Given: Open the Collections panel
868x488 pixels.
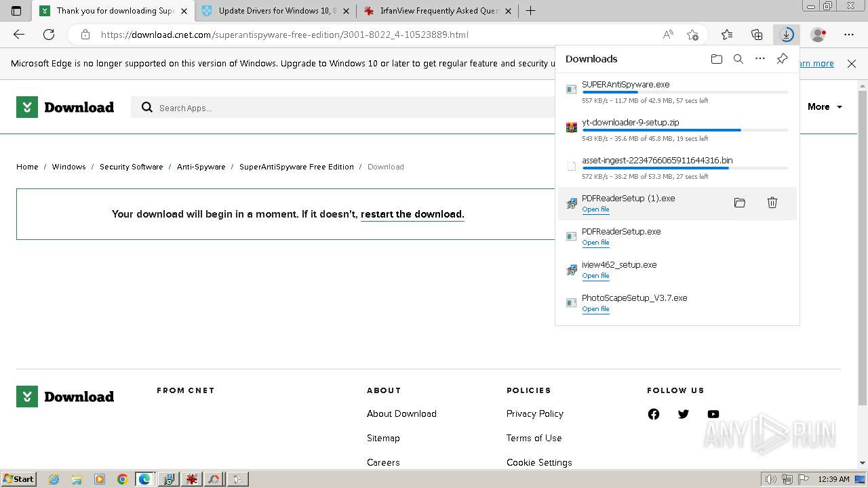Looking at the screenshot, I should tap(757, 35).
